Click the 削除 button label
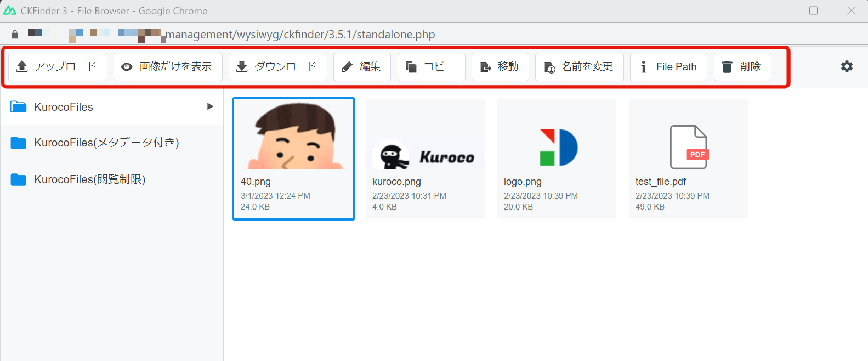This screenshot has height=361, width=868. pyautogui.click(x=750, y=66)
